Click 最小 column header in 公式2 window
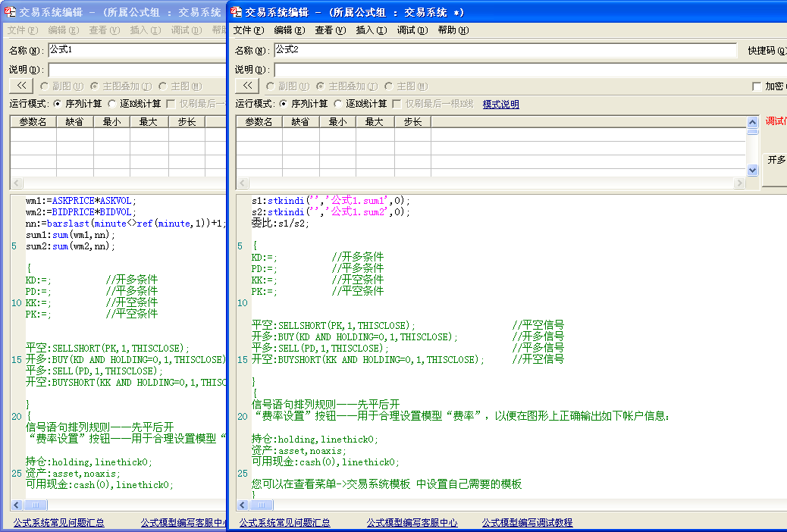 338,122
